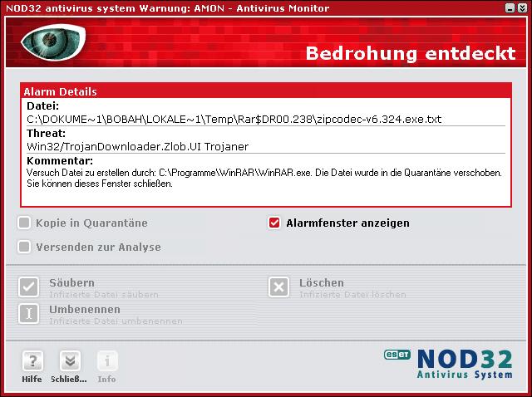Click the Säubern checkmark icon
Viewport: 532px width, 397px height.
click(x=28, y=287)
